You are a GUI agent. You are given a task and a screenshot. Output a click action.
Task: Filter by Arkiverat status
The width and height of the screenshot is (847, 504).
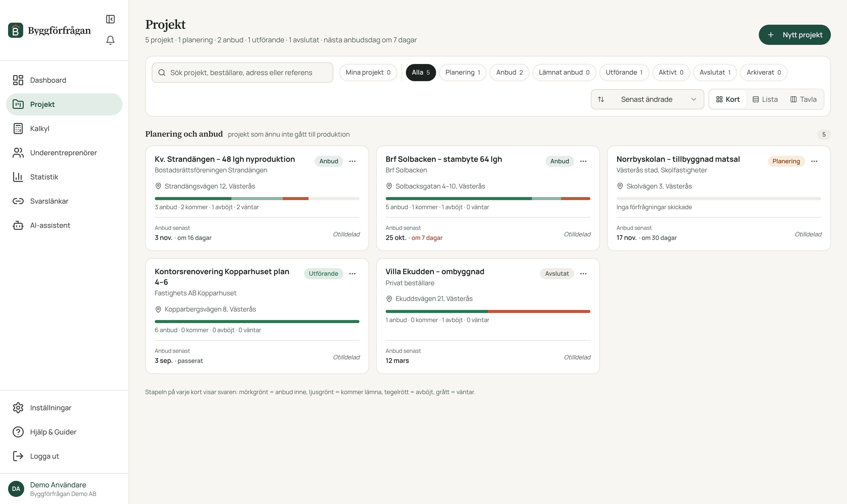(763, 72)
